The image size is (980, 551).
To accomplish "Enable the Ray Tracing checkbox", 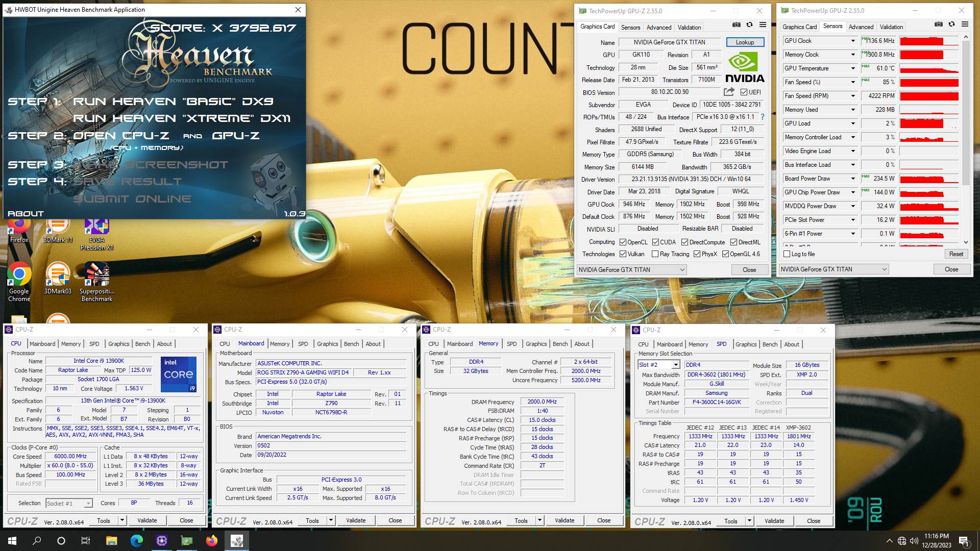I will [x=655, y=254].
